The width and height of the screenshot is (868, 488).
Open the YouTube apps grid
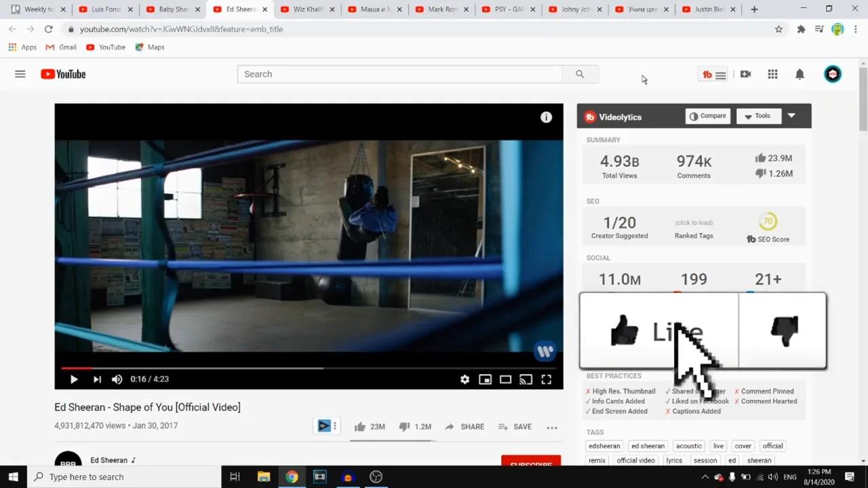[772, 74]
